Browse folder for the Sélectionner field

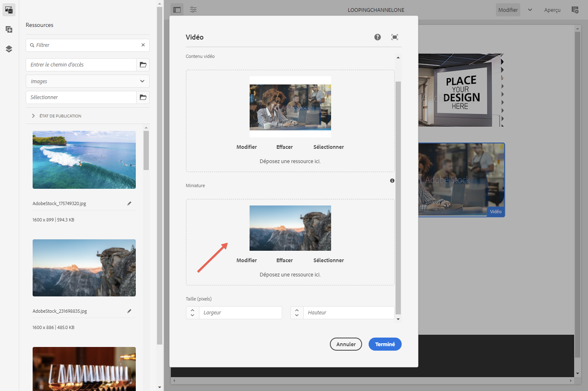point(143,97)
